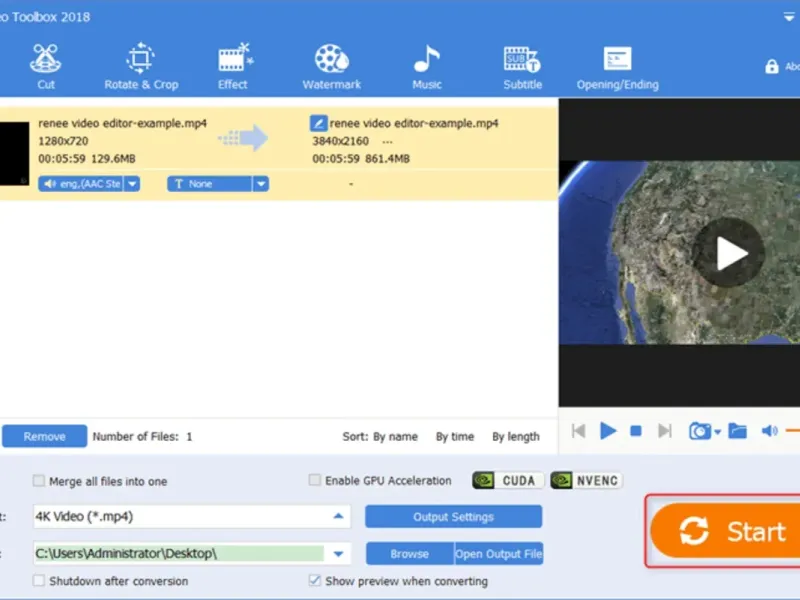This screenshot has width=800, height=600.
Task: Click the Remove button
Action: pyautogui.click(x=44, y=436)
